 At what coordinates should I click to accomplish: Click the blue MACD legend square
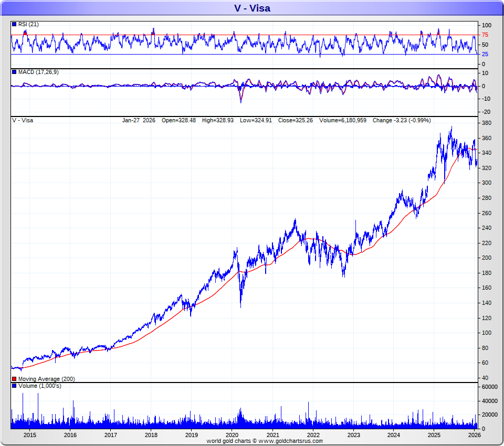(x=14, y=72)
